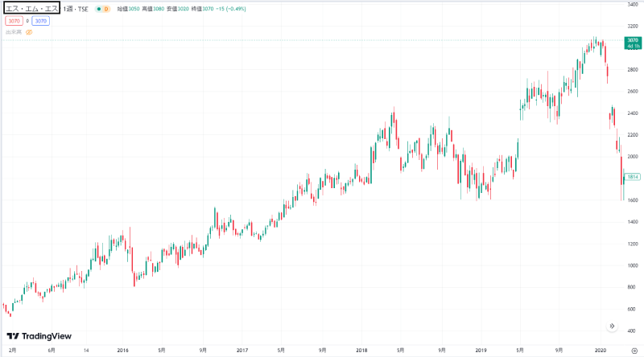Click the 高値3080 high value

[153, 9]
